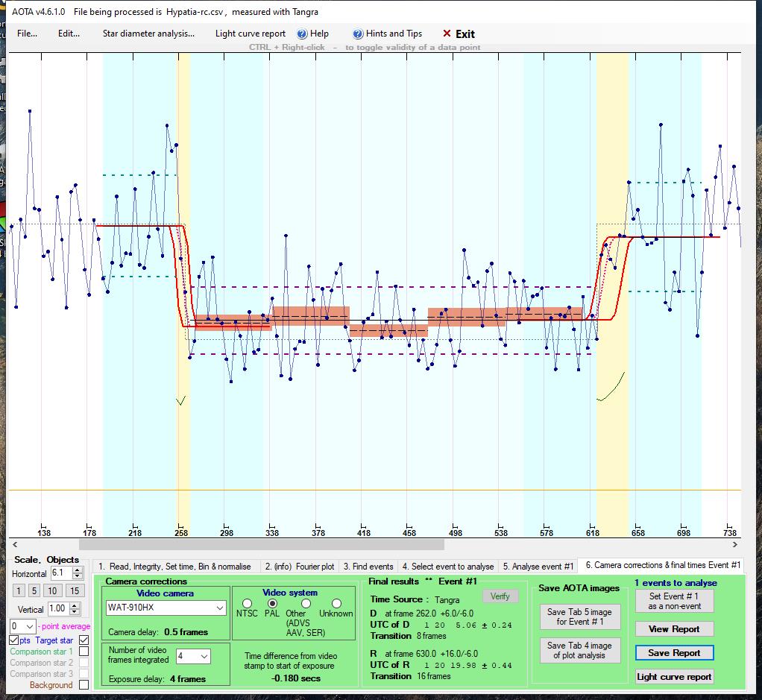Switch to 5. Analyse event #1 tab
Viewport: 762px width, 700px height.
pos(538,567)
